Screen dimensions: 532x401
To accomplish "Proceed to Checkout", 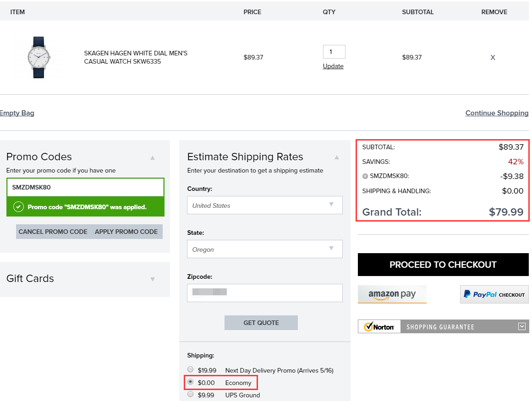I will coord(443,265).
